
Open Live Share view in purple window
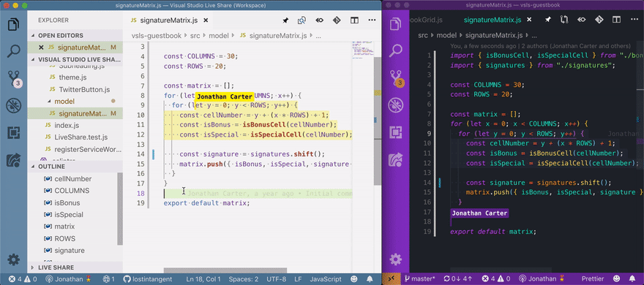pos(395,160)
